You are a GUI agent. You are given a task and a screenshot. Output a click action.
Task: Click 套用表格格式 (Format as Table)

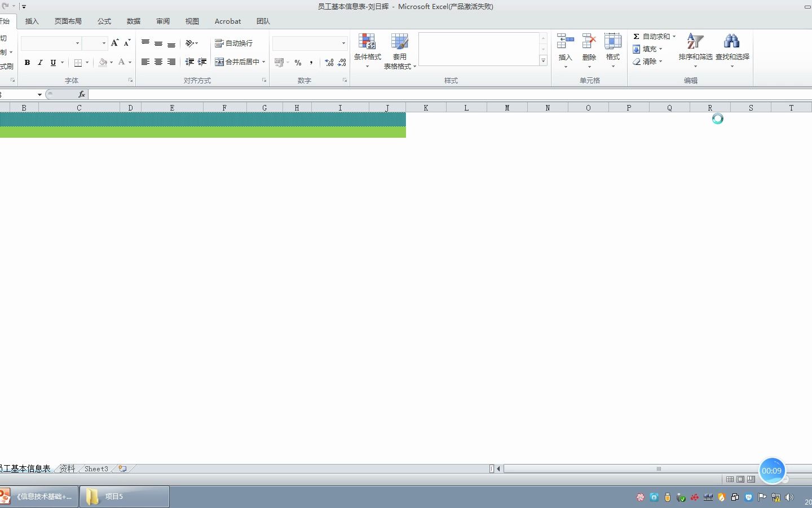tap(400, 50)
